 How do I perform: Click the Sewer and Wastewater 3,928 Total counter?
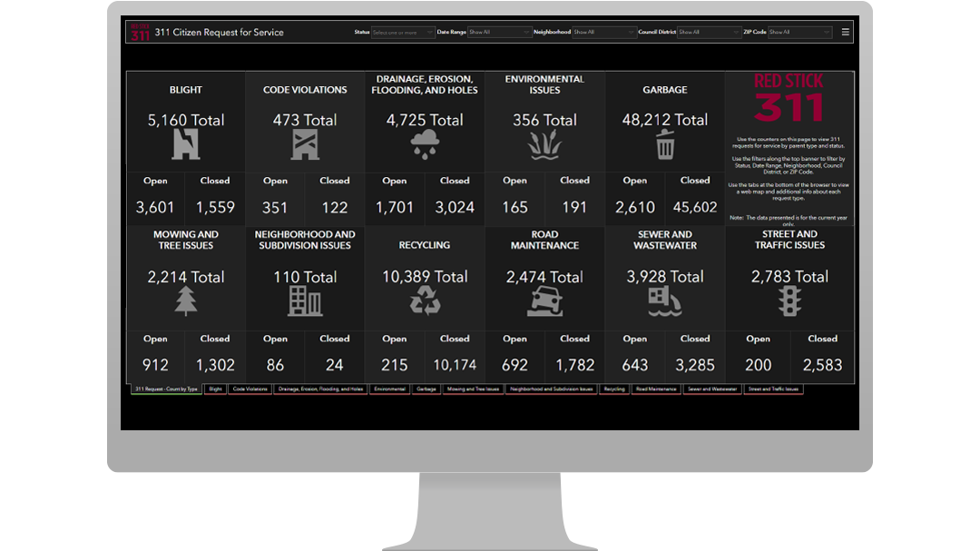(665, 277)
